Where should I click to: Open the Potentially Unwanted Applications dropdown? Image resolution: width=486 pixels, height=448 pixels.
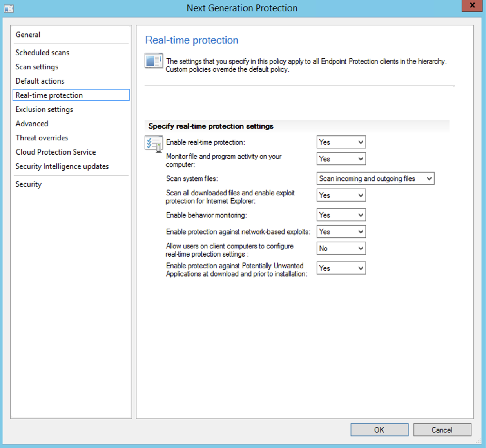click(x=341, y=268)
